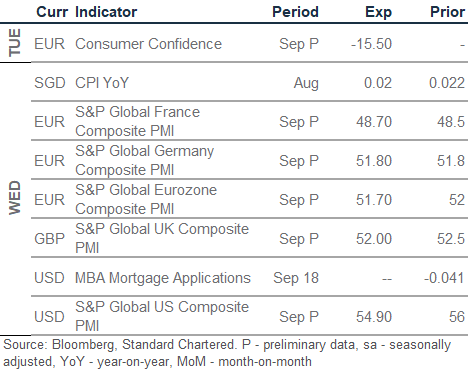Image resolution: width=468 pixels, height=379 pixels.
Task: Click the WED day label
Action: pyautogui.click(x=15, y=198)
